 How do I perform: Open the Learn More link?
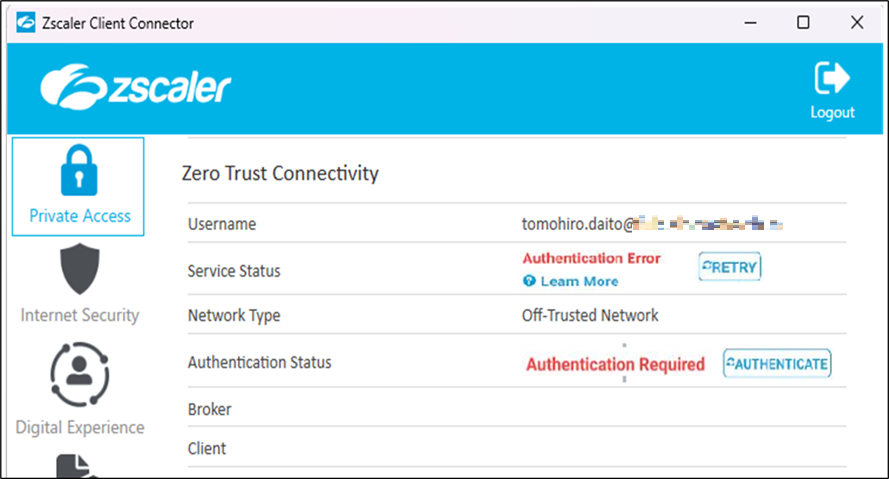[579, 281]
